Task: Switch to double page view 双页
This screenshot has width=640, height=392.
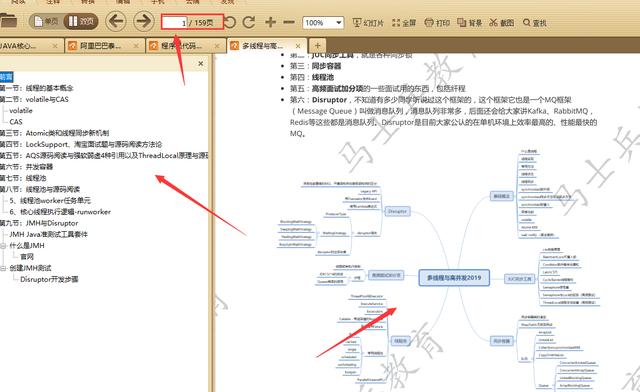Action: [x=81, y=21]
